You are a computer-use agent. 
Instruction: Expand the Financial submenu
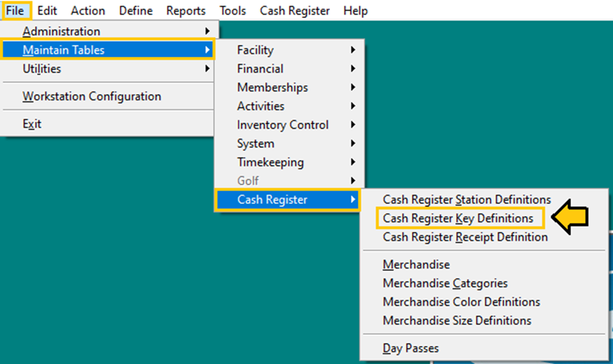260,69
